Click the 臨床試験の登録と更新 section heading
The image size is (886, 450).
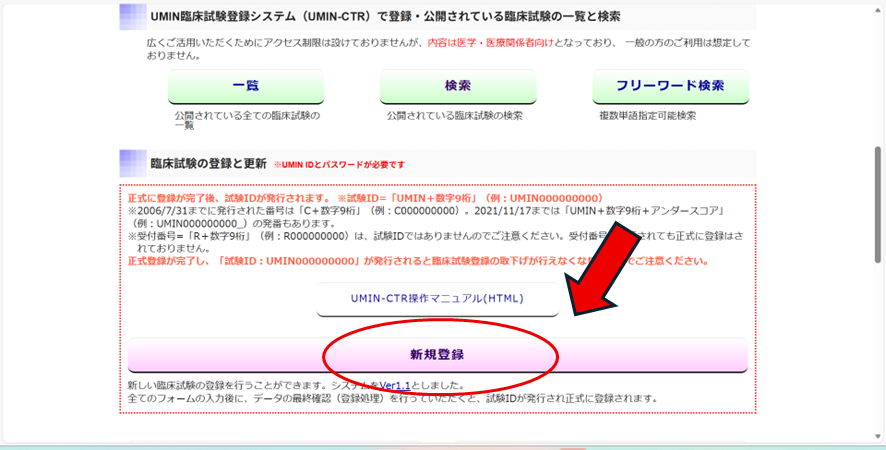pyautogui.click(x=208, y=163)
